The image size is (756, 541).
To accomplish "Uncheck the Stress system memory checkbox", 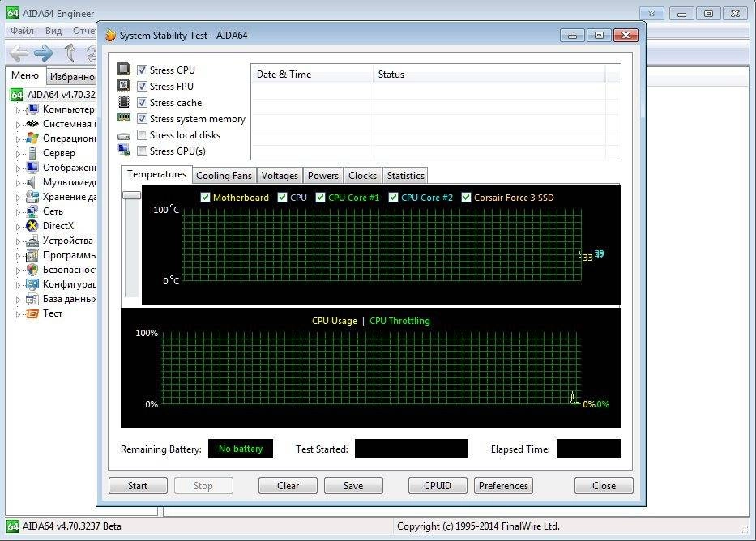I will click(143, 118).
